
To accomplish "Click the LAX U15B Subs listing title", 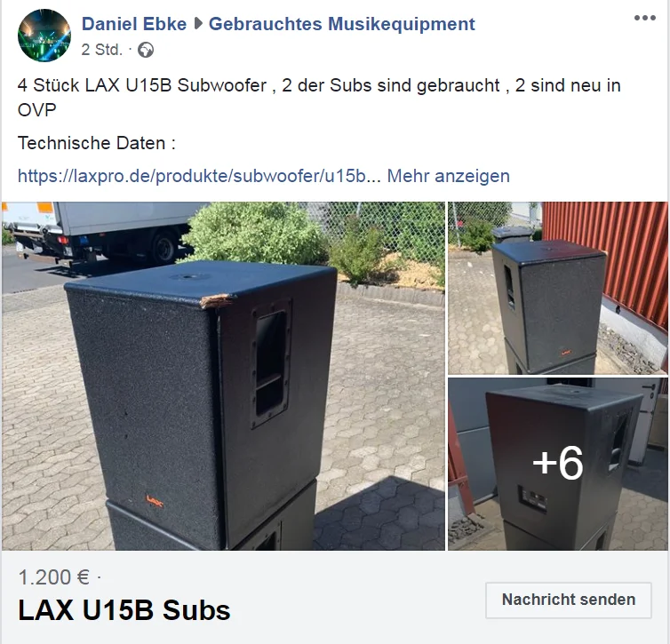I will 124,610.
